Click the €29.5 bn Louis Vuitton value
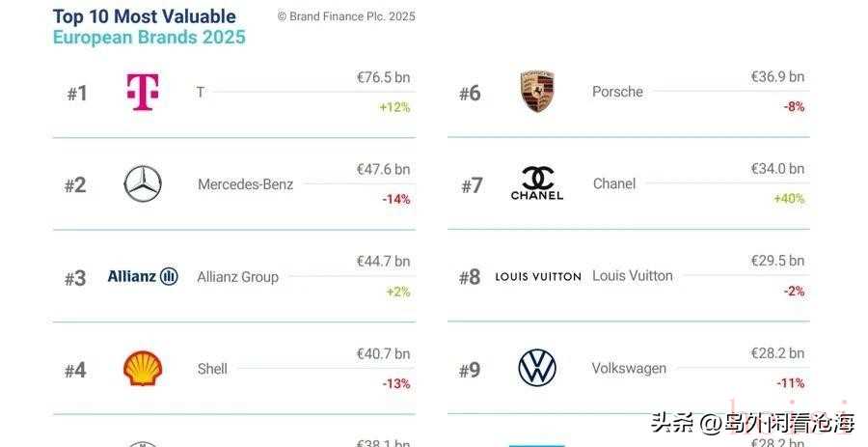 777,261
